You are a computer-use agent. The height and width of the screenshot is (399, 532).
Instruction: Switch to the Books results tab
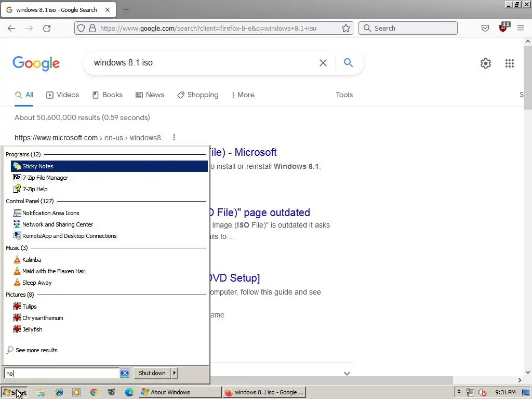click(x=108, y=95)
